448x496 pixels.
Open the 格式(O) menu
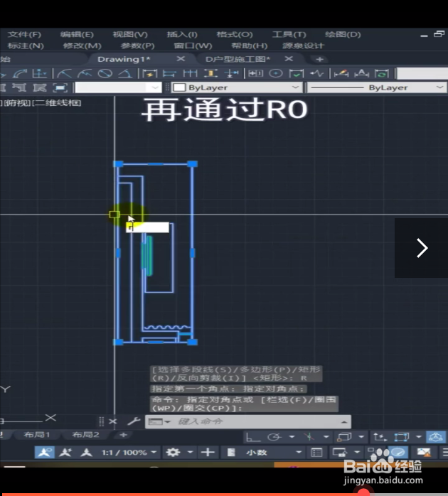235,35
